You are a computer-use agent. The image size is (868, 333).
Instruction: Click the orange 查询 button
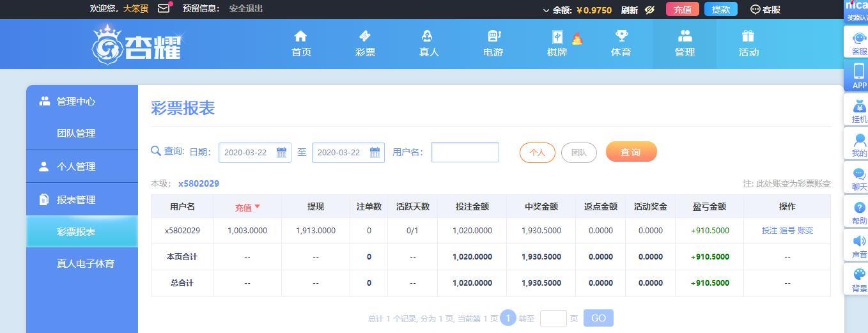[x=631, y=152]
